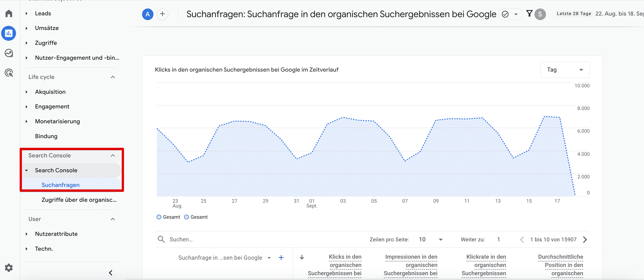Click the bar chart/analytics icon in sidebar
Screen dimensions: 644x280
point(10,33)
